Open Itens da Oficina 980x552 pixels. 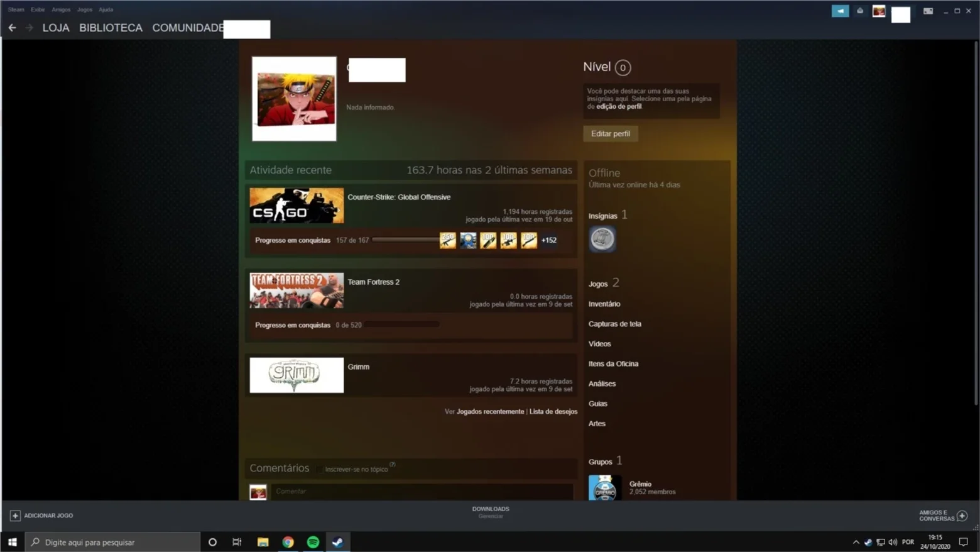point(614,363)
